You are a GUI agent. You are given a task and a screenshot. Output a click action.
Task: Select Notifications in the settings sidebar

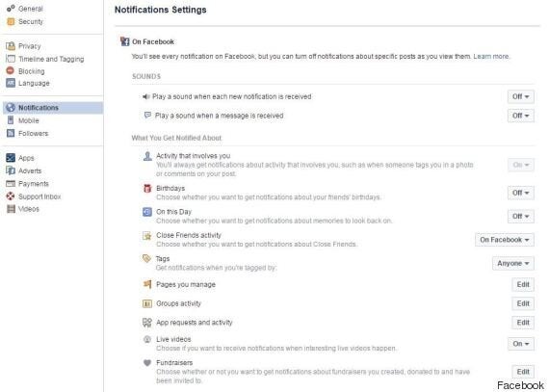pos(53,108)
